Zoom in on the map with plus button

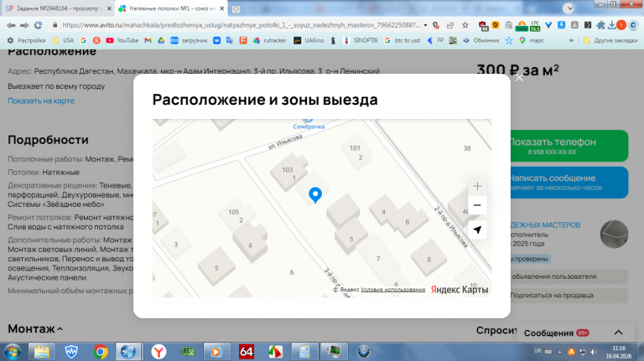coord(477,186)
